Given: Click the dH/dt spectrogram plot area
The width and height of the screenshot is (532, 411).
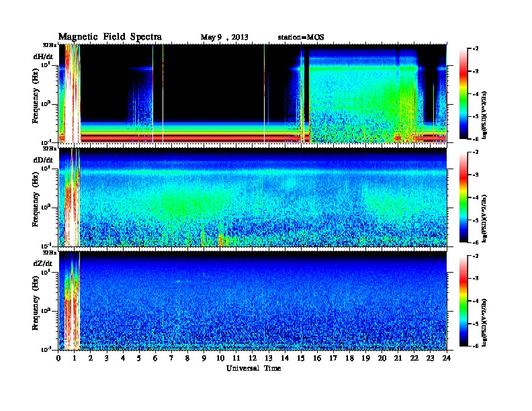Looking at the screenshot, I should pyautogui.click(x=253, y=93).
